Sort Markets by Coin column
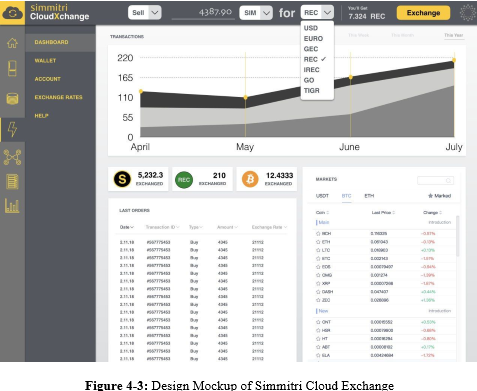Image resolution: width=477 pixels, height=391 pixels. 322,212
